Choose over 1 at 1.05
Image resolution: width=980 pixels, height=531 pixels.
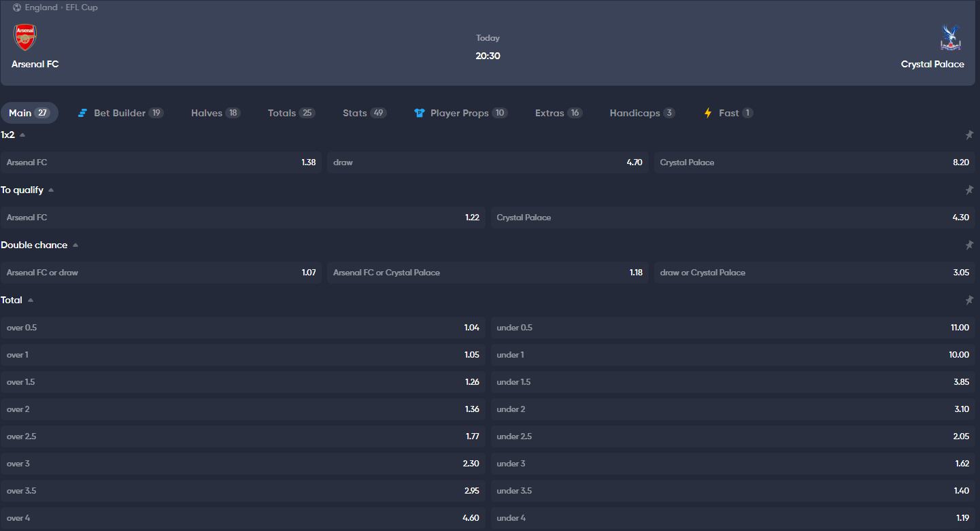tap(243, 355)
